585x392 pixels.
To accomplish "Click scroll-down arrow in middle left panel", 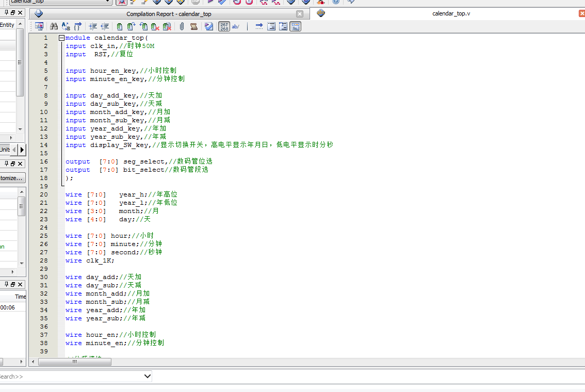I will (22, 264).
